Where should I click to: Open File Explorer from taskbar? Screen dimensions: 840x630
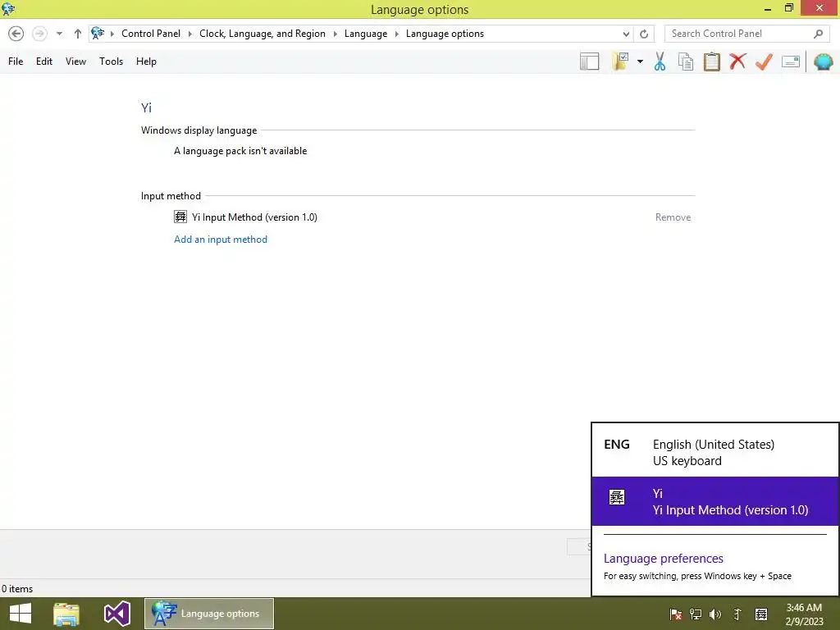point(66,614)
